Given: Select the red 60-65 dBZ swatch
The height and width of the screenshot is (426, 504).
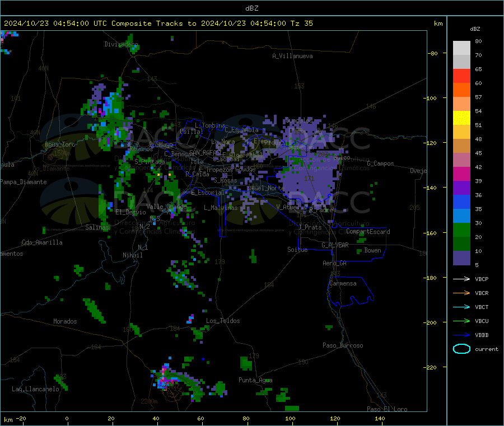Looking at the screenshot, I should coord(461,76).
